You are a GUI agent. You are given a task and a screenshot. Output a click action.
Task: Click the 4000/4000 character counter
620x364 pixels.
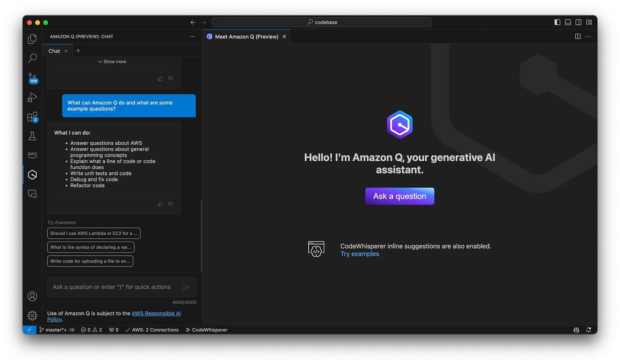point(184,302)
